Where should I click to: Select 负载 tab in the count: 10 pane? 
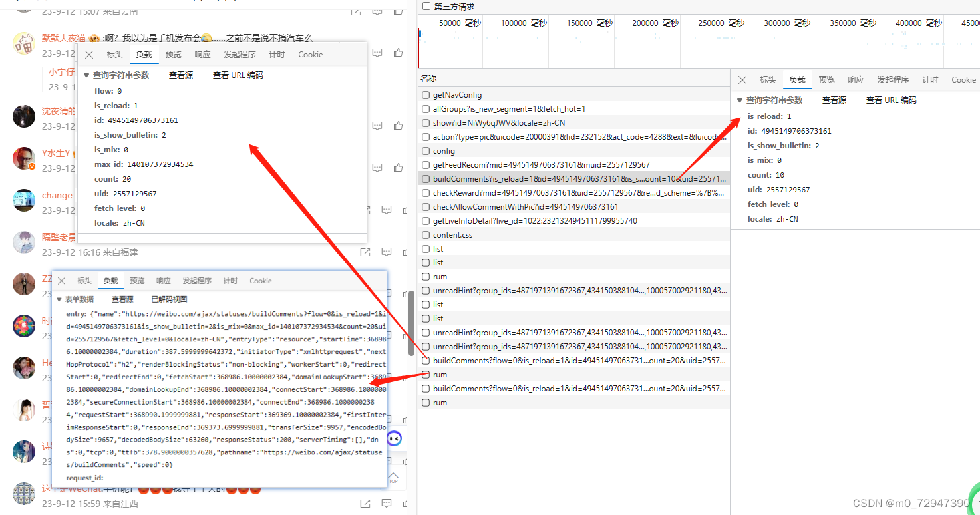pyautogui.click(x=797, y=80)
